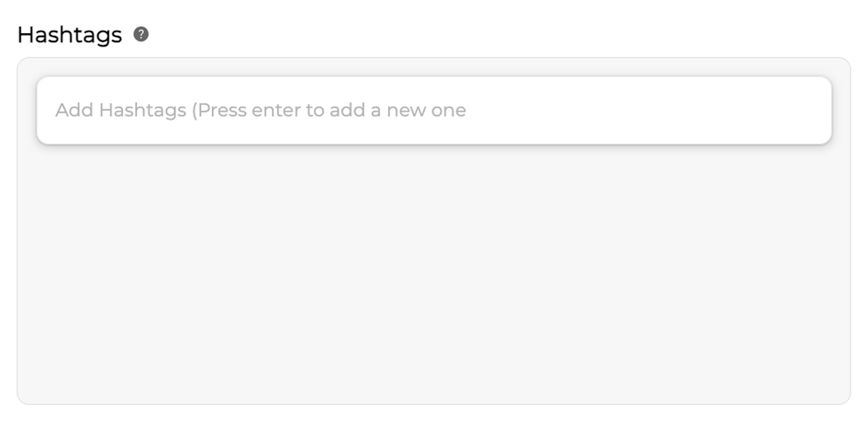Click the 'Press enter to add' placeholder text
Viewport: 868px width, 422px height.
[260, 110]
